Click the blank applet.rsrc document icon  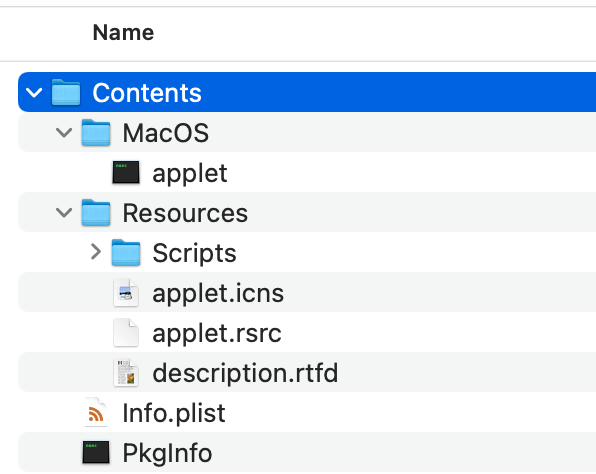click(x=126, y=333)
